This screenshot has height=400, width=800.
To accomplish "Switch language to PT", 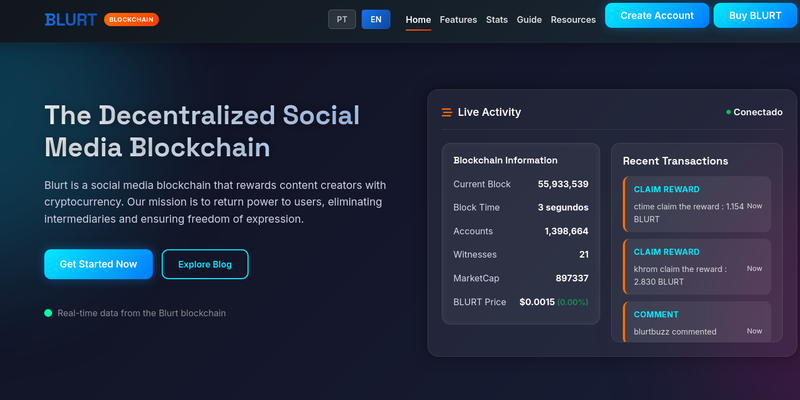I will pyautogui.click(x=342, y=19).
